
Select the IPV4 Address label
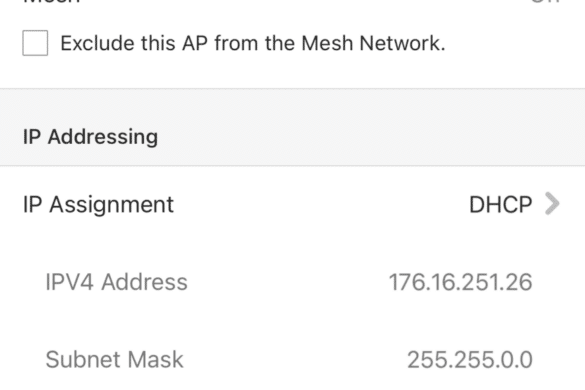pyautogui.click(x=116, y=281)
